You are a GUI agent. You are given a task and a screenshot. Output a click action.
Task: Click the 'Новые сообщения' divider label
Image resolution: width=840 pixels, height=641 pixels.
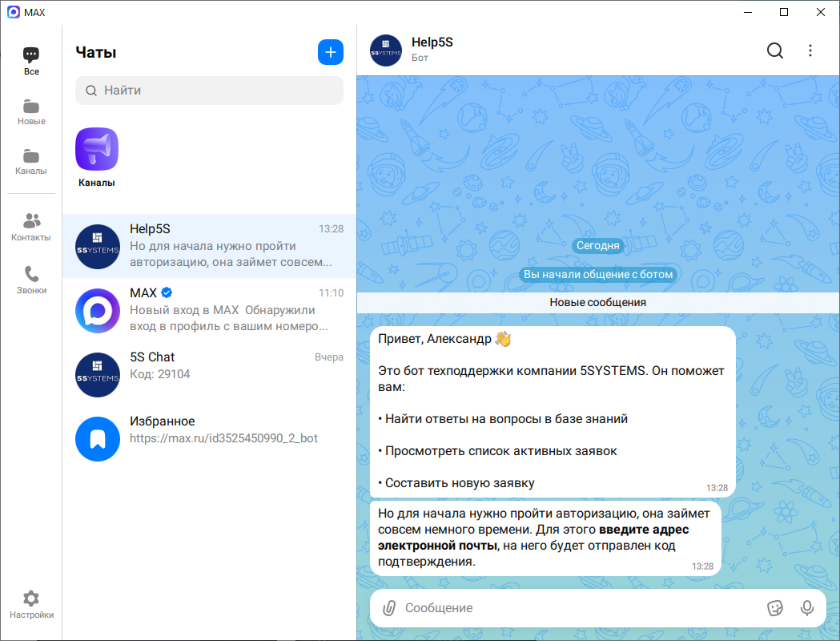click(x=597, y=302)
